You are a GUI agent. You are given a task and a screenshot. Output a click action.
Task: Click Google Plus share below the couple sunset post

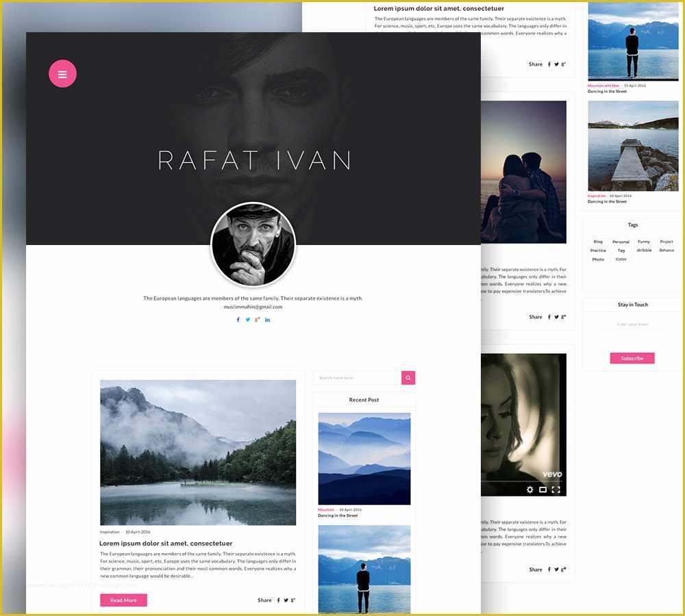[x=564, y=317]
